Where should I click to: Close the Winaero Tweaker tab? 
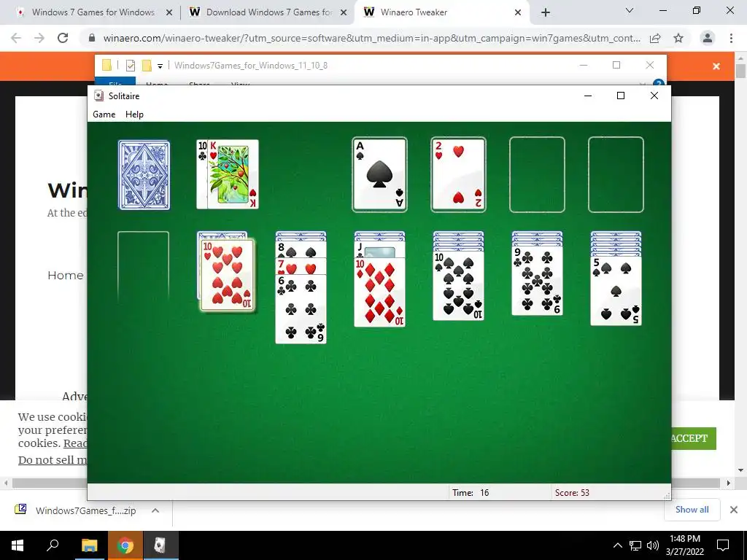518,13
